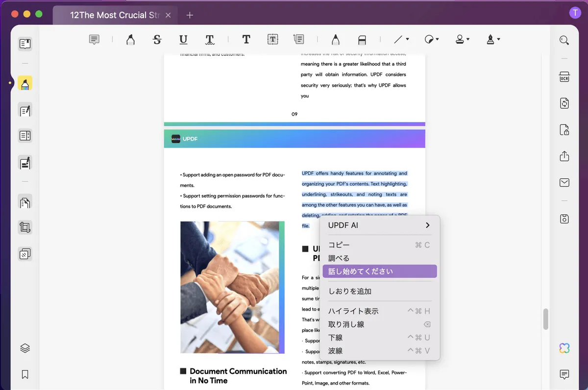588x390 pixels.
Task: Add a new tab with plus
Action: click(190, 15)
